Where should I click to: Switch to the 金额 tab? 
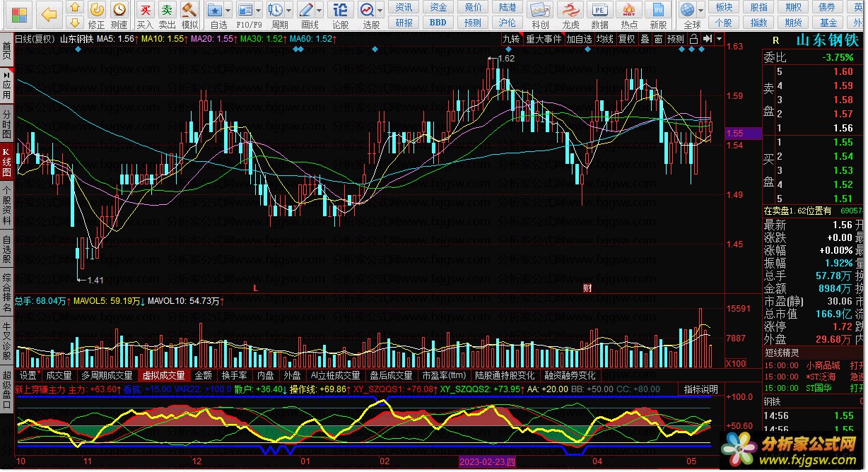203,375
